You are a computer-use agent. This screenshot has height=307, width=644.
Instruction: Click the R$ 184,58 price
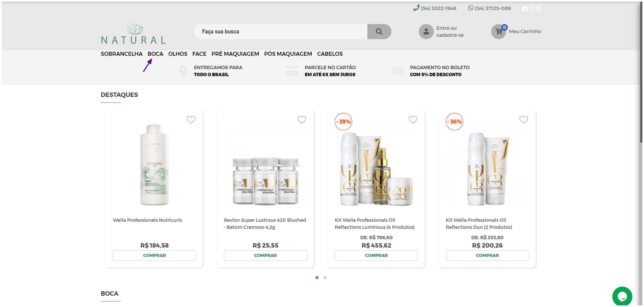(x=154, y=246)
